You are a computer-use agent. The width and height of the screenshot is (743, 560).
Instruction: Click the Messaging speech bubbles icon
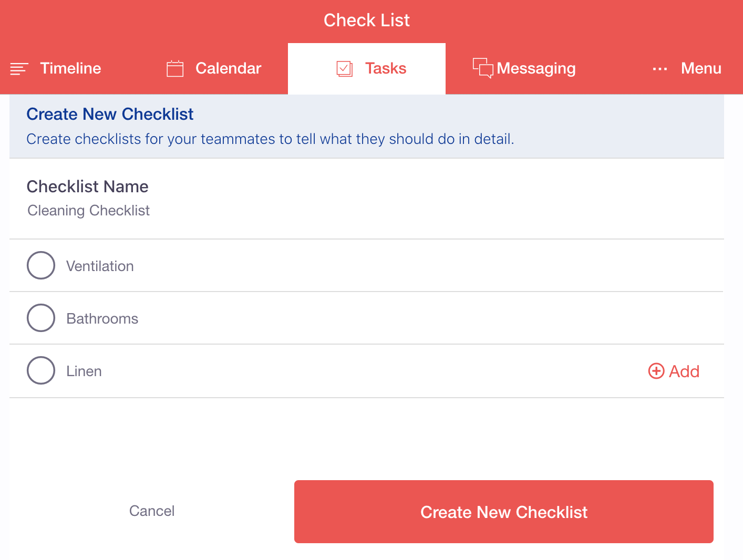tap(483, 68)
